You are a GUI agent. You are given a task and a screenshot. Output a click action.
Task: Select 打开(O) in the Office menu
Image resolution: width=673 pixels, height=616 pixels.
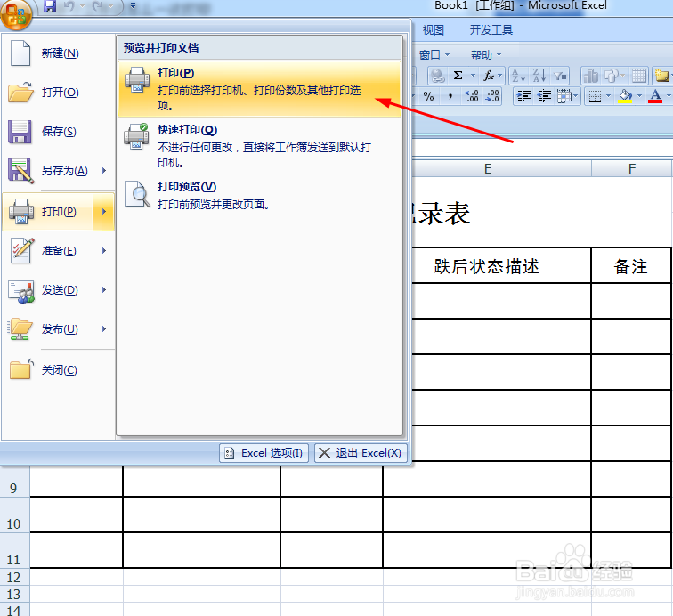[59, 93]
